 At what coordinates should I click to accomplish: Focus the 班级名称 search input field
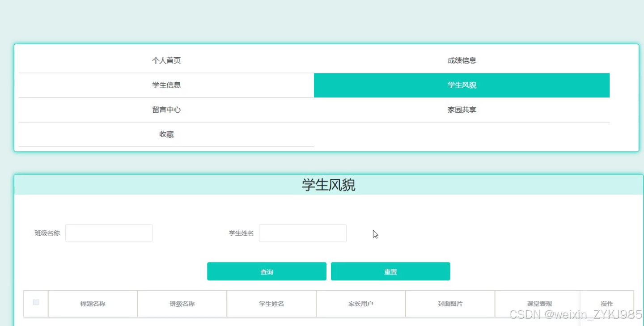pos(109,233)
